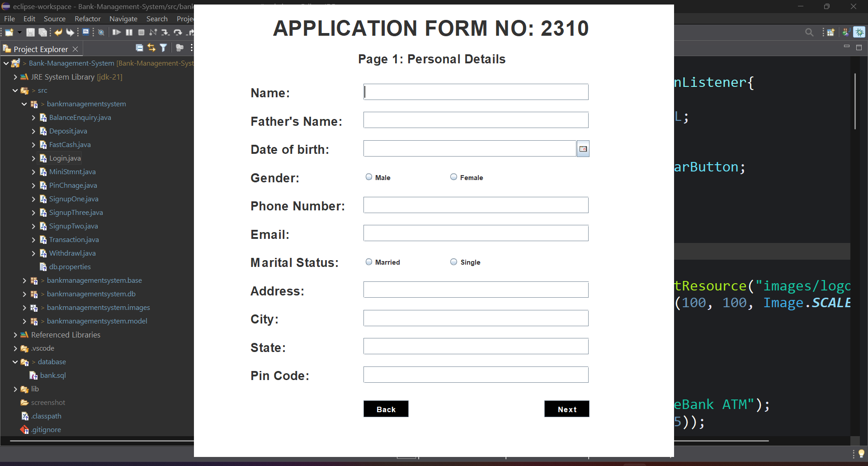Expand the Referenced Libraries node
This screenshot has width=868, height=466.
pyautogui.click(x=15, y=335)
